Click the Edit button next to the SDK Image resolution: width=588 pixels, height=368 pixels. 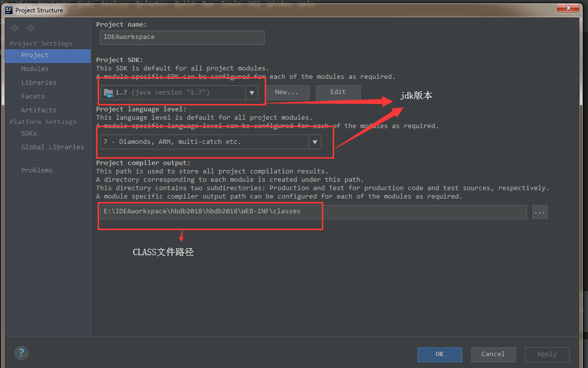click(338, 92)
